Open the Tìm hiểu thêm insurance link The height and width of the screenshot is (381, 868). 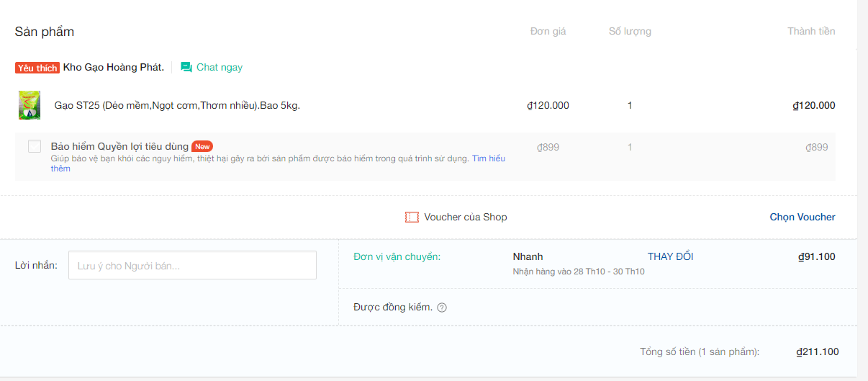click(489, 158)
